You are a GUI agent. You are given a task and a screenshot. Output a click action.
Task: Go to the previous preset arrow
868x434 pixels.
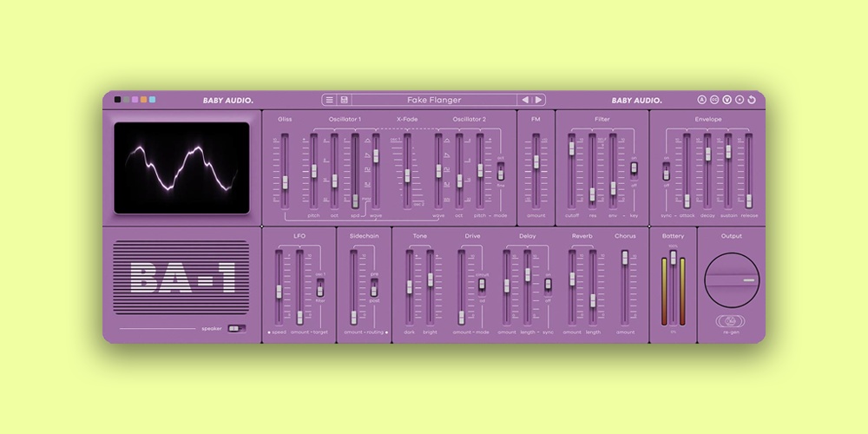[x=525, y=100]
